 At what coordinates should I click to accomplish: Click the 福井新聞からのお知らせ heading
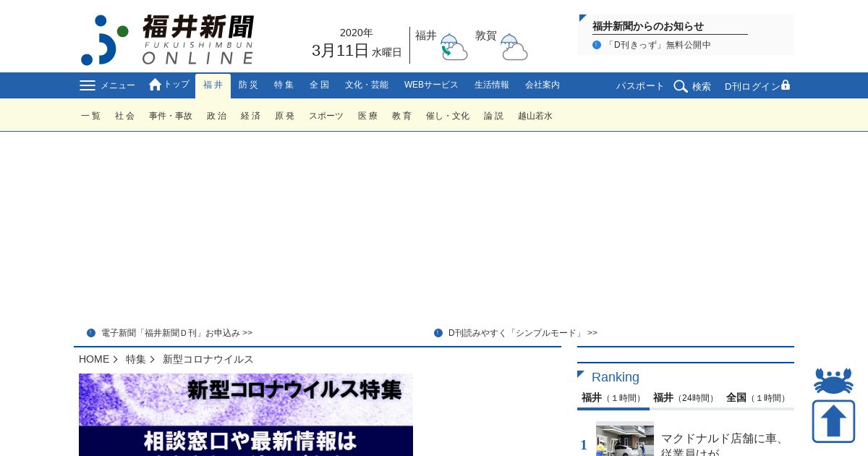click(x=648, y=26)
